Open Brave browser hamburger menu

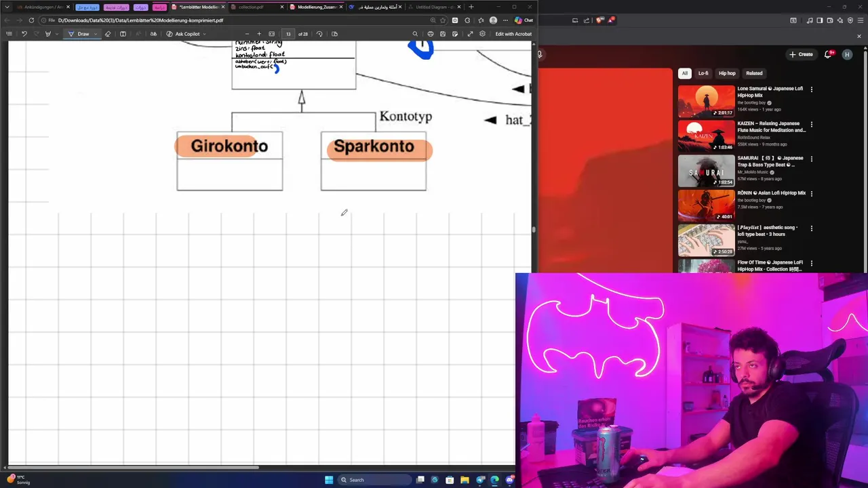860,20
